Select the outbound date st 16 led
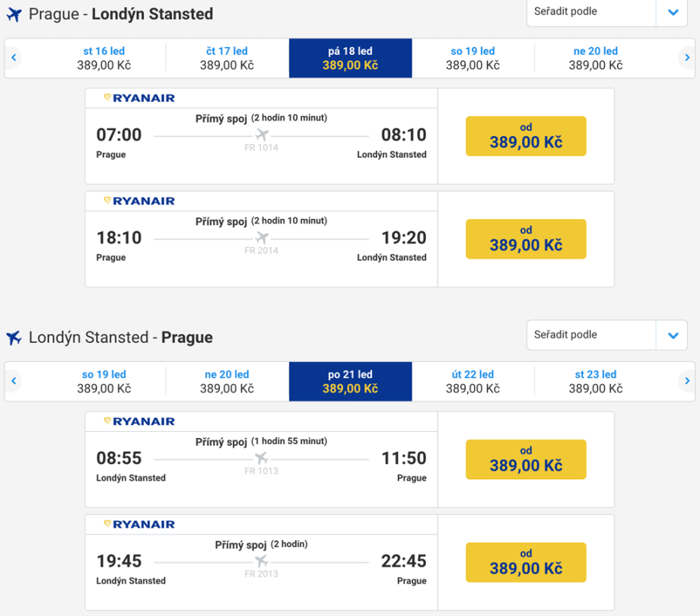The image size is (700, 616). [104, 58]
